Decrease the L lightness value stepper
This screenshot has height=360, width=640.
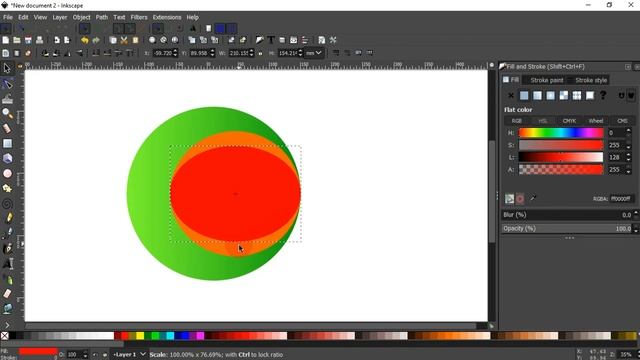(x=629, y=160)
